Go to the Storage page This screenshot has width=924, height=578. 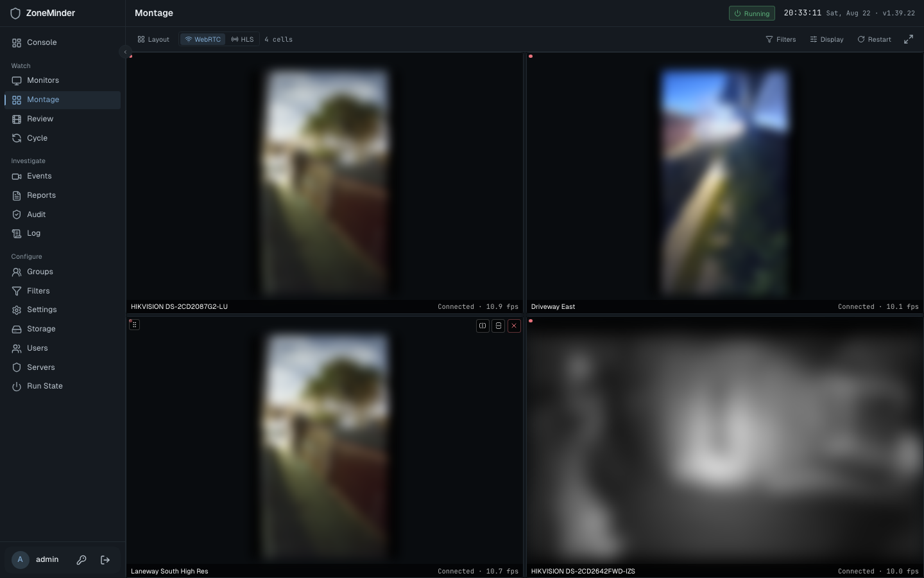62,329
